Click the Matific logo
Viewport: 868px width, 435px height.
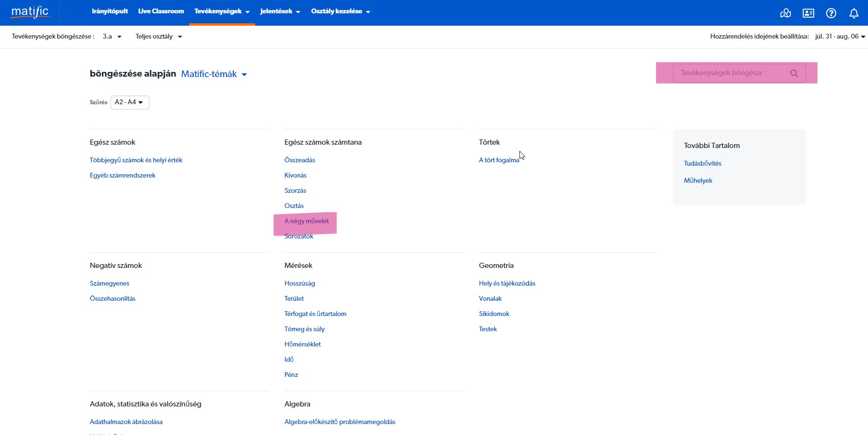[30, 12]
